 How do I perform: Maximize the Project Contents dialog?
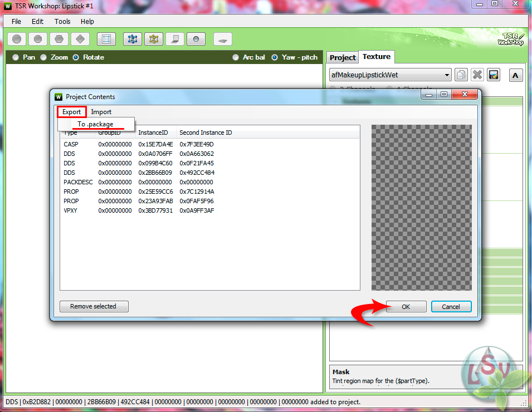pyautogui.click(x=444, y=94)
